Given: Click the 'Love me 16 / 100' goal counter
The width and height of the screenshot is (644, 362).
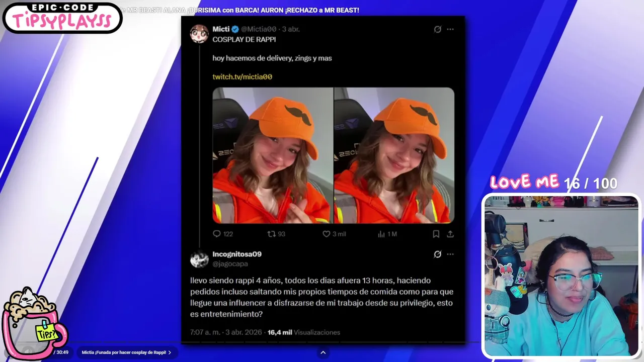Looking at the screenshot, I should point(553,183).
